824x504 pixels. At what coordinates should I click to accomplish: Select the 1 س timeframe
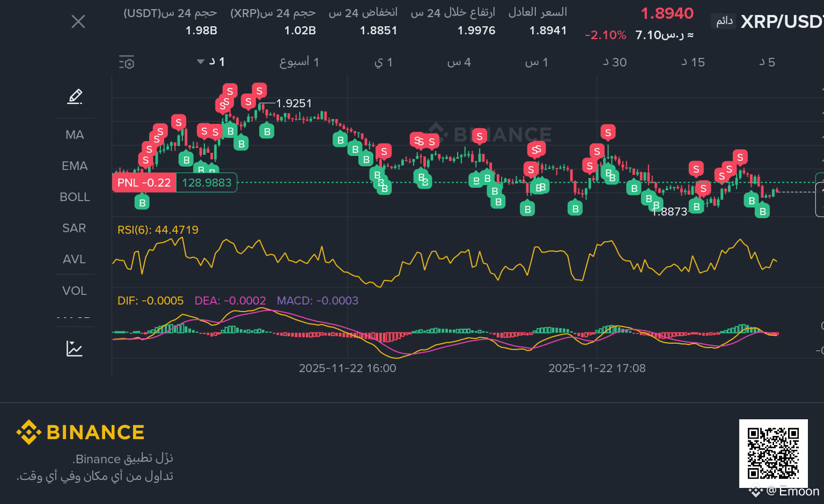536,62
